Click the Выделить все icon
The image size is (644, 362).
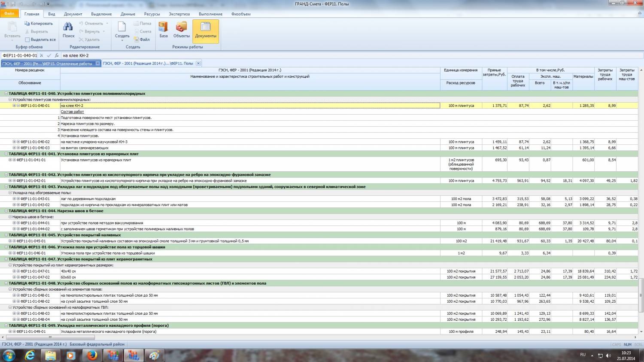[x=27, y=40]
